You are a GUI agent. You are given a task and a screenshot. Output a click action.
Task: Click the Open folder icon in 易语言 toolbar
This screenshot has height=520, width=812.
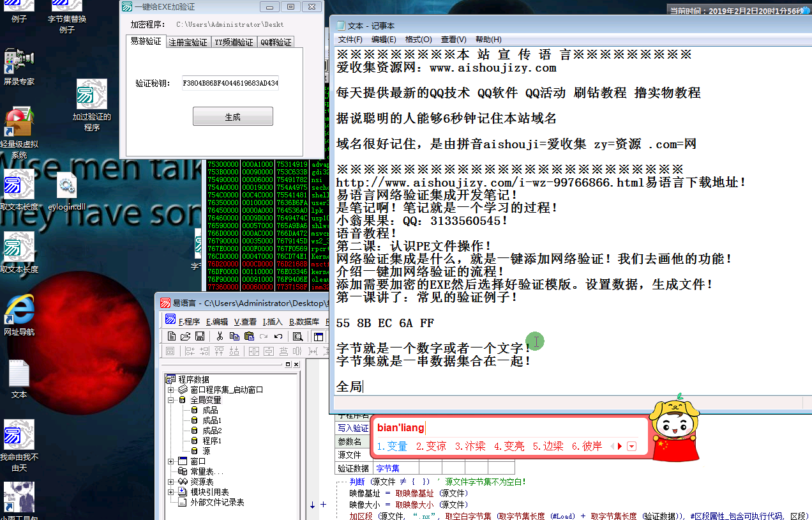pos(186,336)
